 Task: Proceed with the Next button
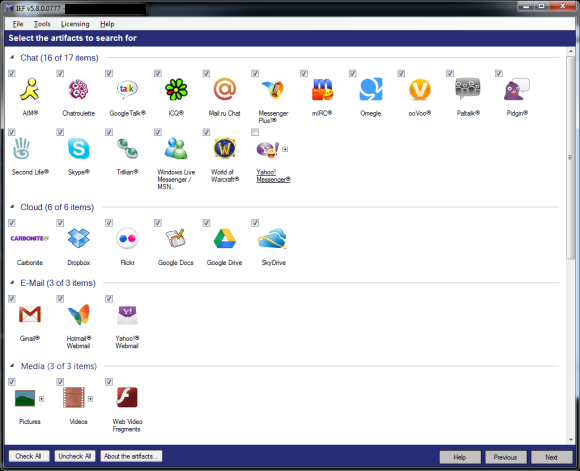(x=551, y=457)
